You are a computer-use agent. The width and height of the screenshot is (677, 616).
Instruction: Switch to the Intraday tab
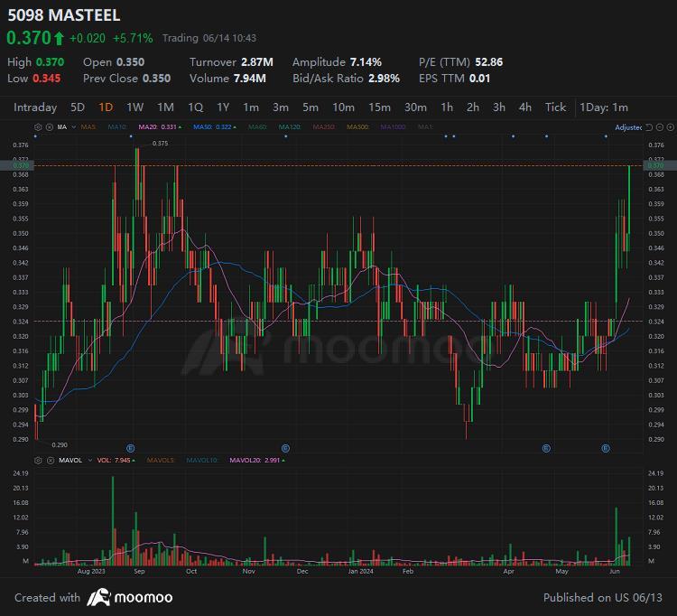35,107
